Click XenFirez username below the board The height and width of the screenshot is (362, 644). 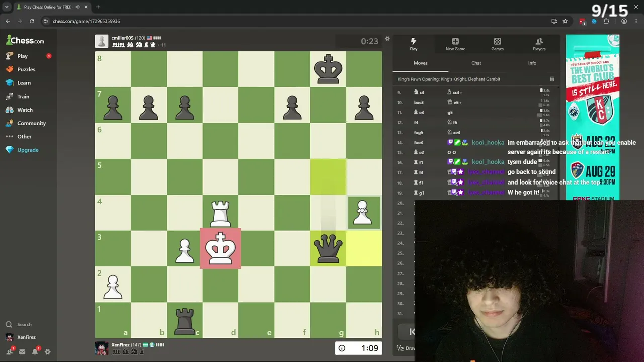tap(120, 345)
